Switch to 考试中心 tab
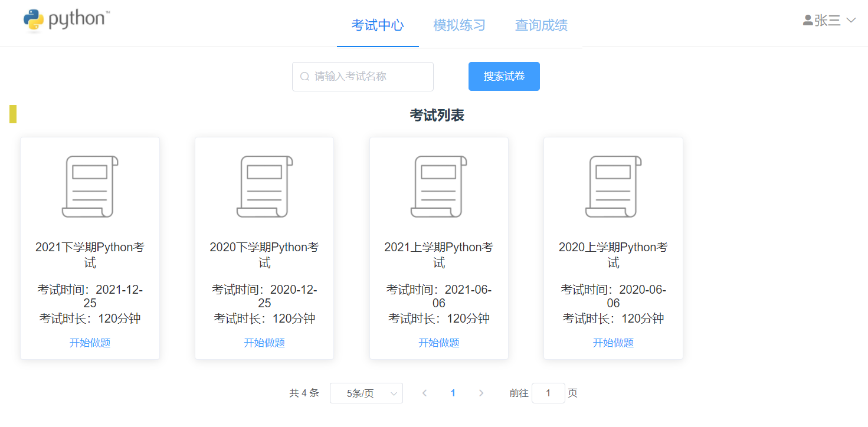868x427 pixels. (x=378, y=25)
